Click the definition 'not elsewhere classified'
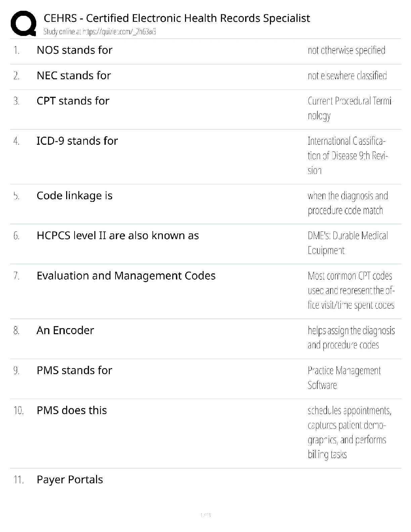Image resolution: width=411 pixels, height=532 pixels. (x=347, y=76)
